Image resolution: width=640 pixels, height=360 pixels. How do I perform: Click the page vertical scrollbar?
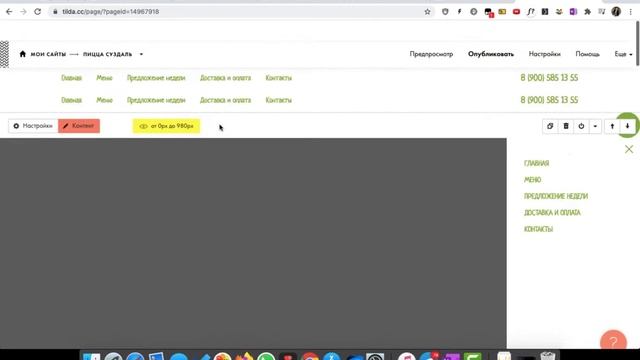point(638,43)
